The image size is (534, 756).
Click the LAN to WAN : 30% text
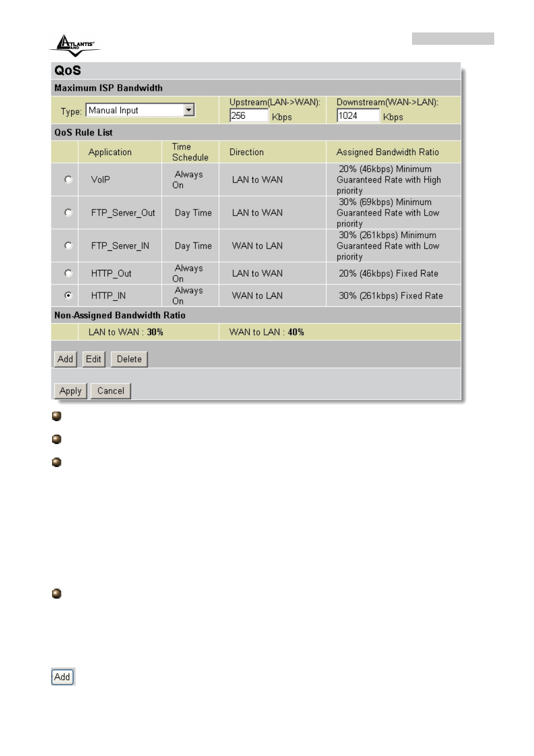pyautogui.click(x=126, y=332)
